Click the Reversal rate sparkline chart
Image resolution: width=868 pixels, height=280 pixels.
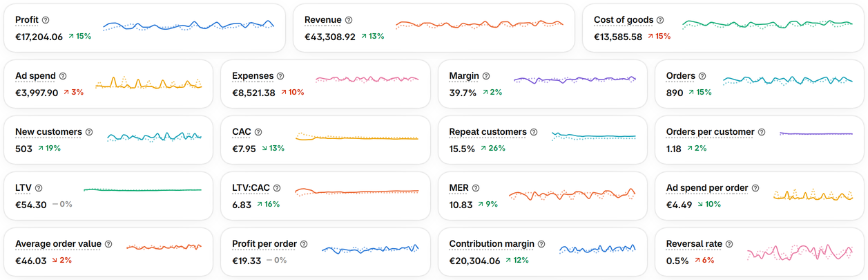(x=800, y=252)
